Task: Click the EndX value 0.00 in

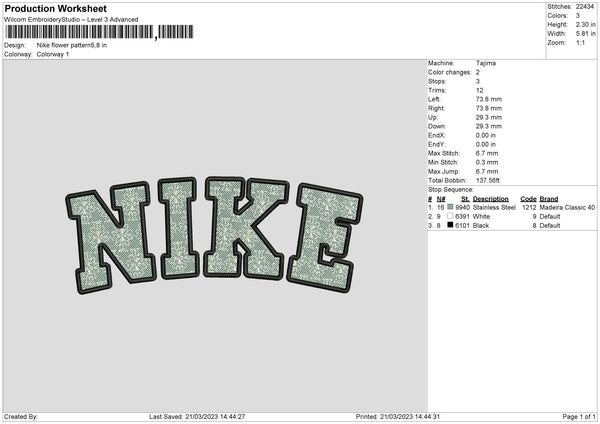Action: click(x=486, y=135)
